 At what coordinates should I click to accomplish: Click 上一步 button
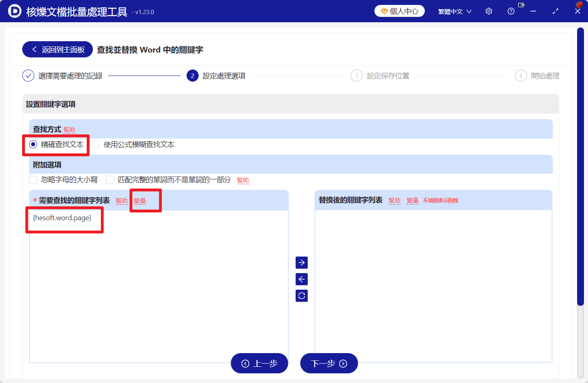click(259, 363)
